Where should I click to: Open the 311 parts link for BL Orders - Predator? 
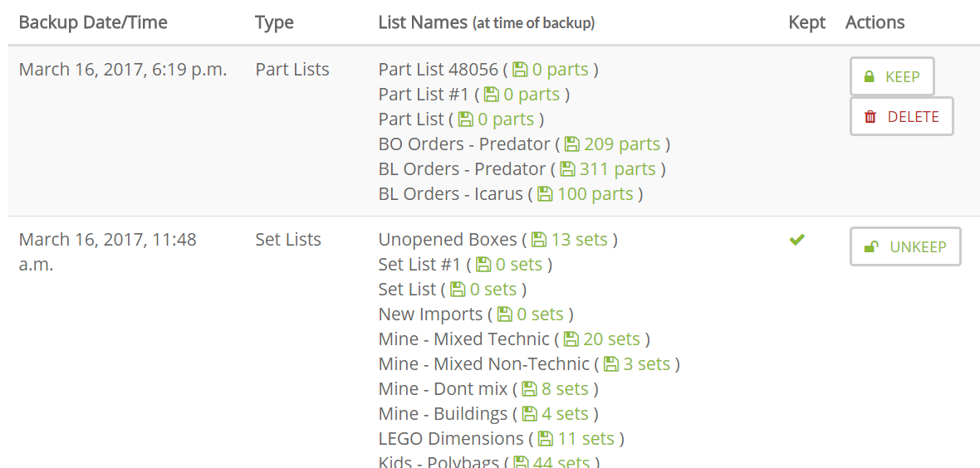tap(618, 169)
